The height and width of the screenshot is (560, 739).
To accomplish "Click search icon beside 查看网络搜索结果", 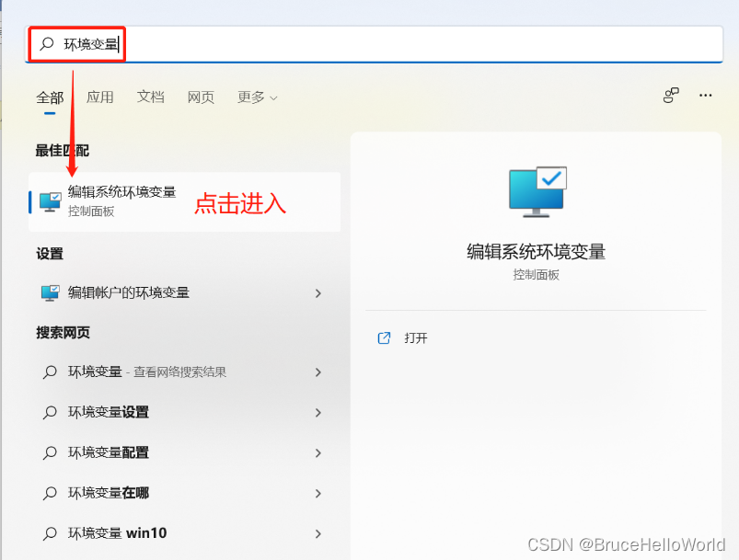I will [x=50, y=372].
